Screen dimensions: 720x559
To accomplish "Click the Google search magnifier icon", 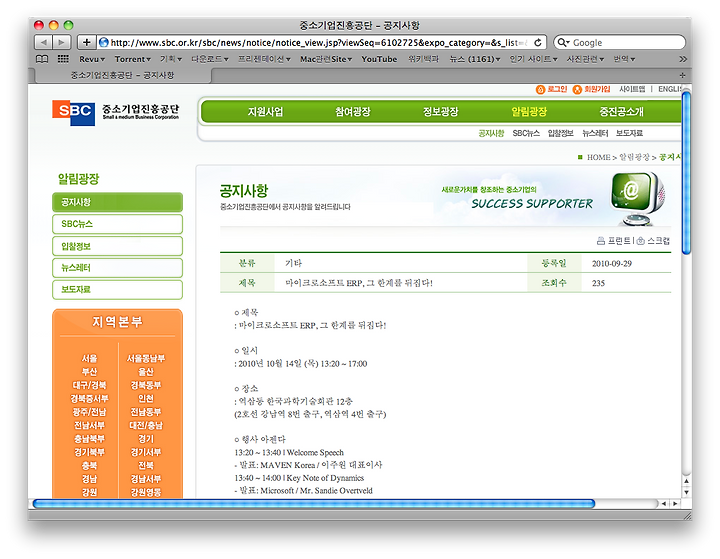I will pos(562,42).
